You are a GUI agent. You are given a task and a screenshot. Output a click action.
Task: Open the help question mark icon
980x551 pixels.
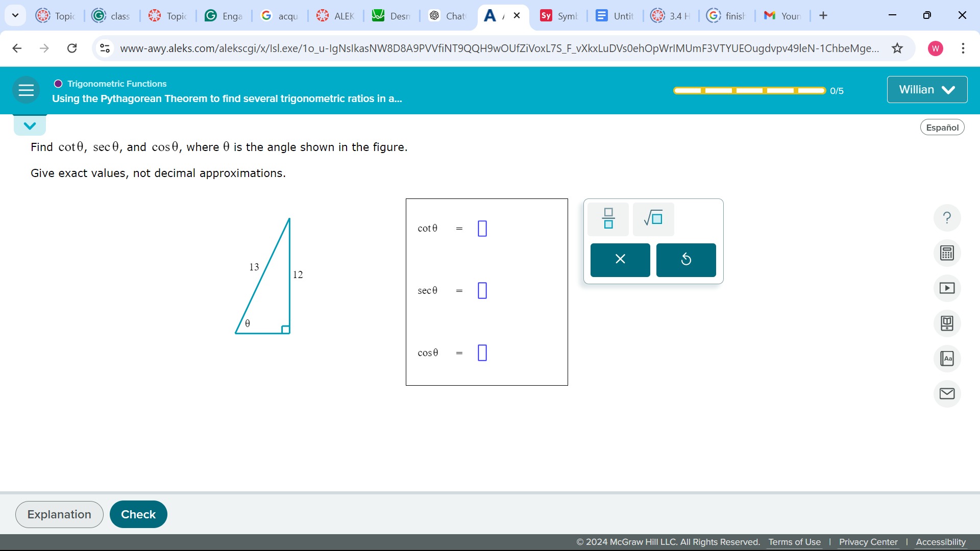(947, 218)
